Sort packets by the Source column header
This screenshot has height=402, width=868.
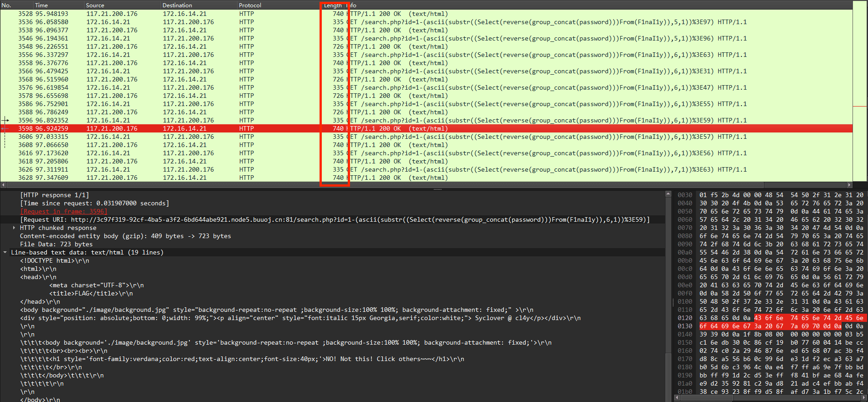tap(122, 5)
